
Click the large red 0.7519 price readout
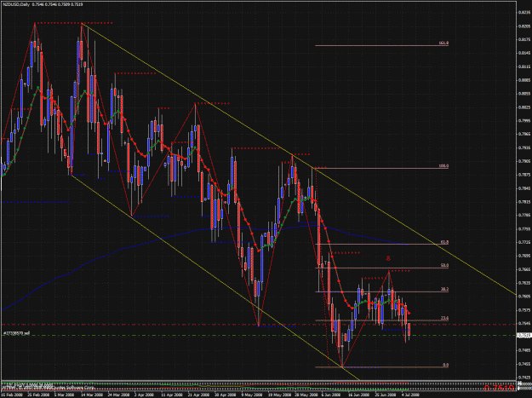tap(499, 388)
